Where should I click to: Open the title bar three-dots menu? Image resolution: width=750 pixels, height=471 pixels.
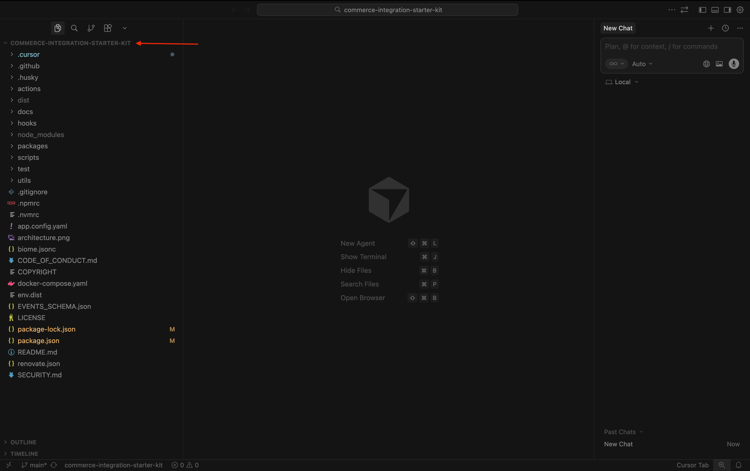672,10
